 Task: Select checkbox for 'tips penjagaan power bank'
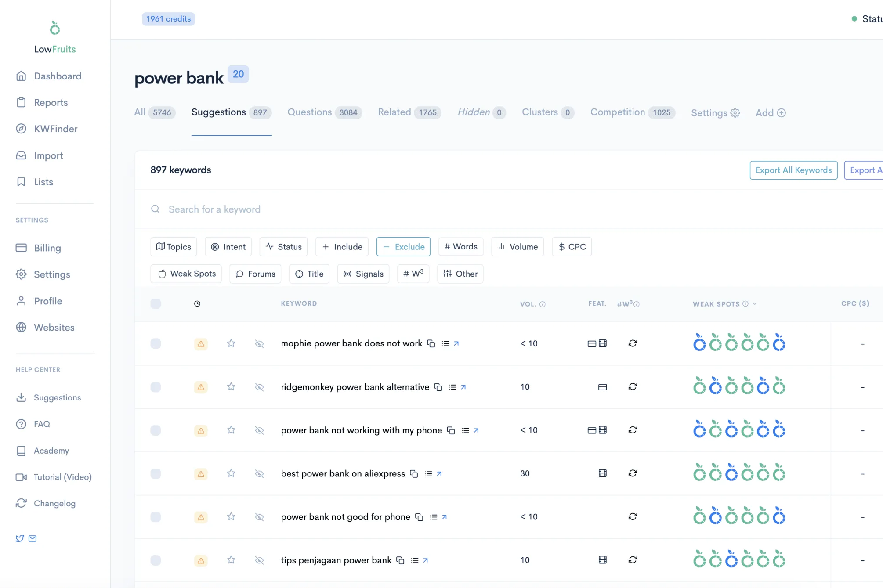pos(156,560)
